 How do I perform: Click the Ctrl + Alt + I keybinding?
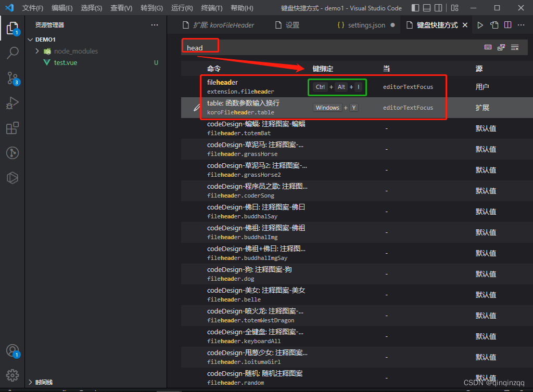click(x=337, y=87)
